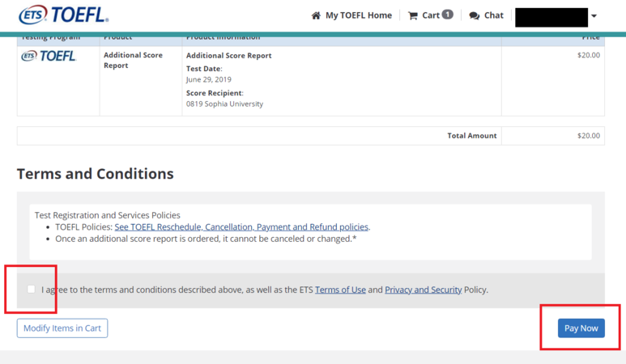Viewport: 626px width, 364px height.
Task: Click Modify Items in Cart button
Action: click(62, 328)
